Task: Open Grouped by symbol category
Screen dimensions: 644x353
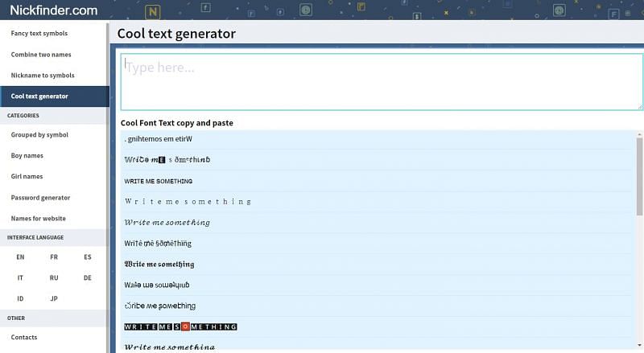Action: tap(39, 135)
